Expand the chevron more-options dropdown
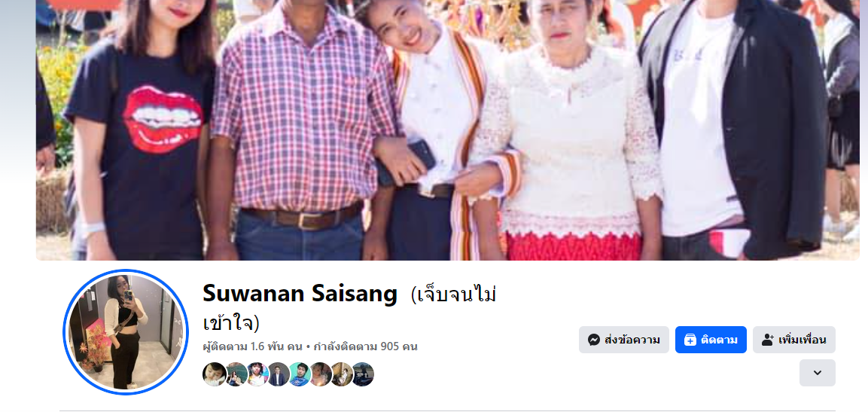 point(817,373)
